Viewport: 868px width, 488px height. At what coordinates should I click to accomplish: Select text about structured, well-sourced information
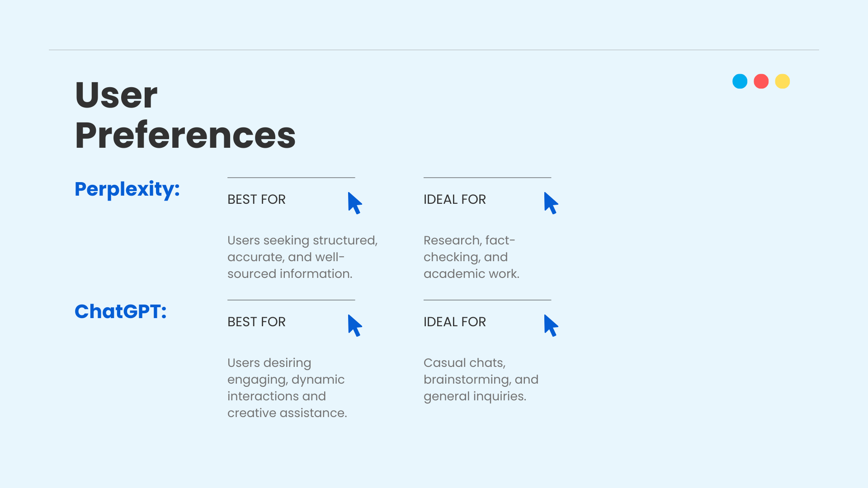click(x=302, y=257)
